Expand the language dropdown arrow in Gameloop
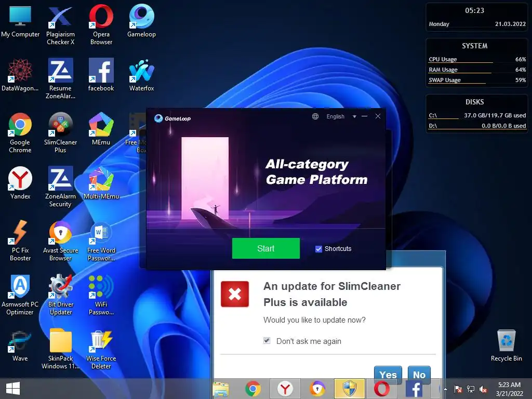Screen dimensions: 532x399 pyautogui.click(x=354, y=116)
